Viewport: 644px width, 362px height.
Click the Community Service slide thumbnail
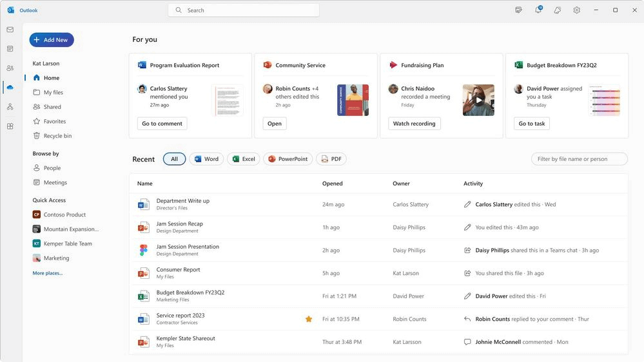pyautogui.click(x=353, y=100)
